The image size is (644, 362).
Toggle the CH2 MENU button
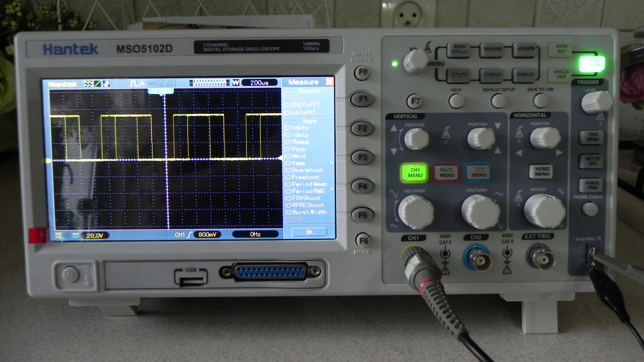(x=478, y=172)
